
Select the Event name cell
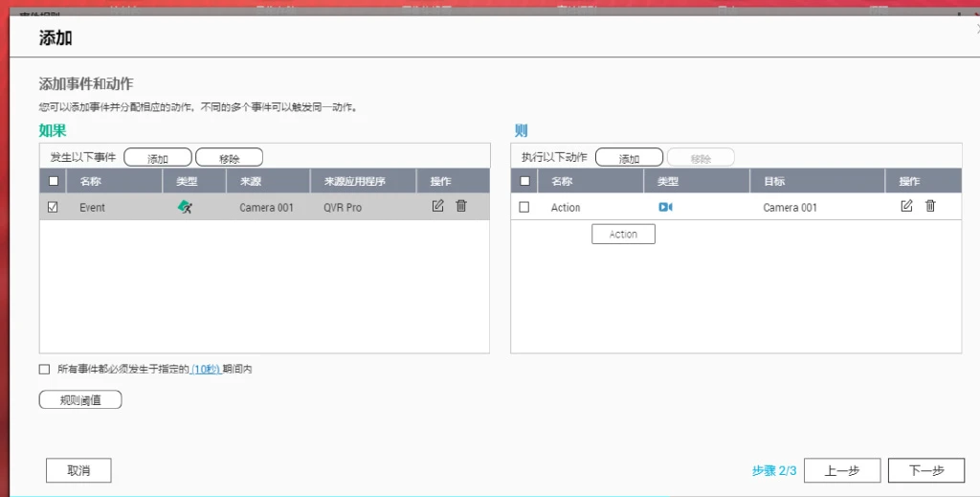point(93,208)
